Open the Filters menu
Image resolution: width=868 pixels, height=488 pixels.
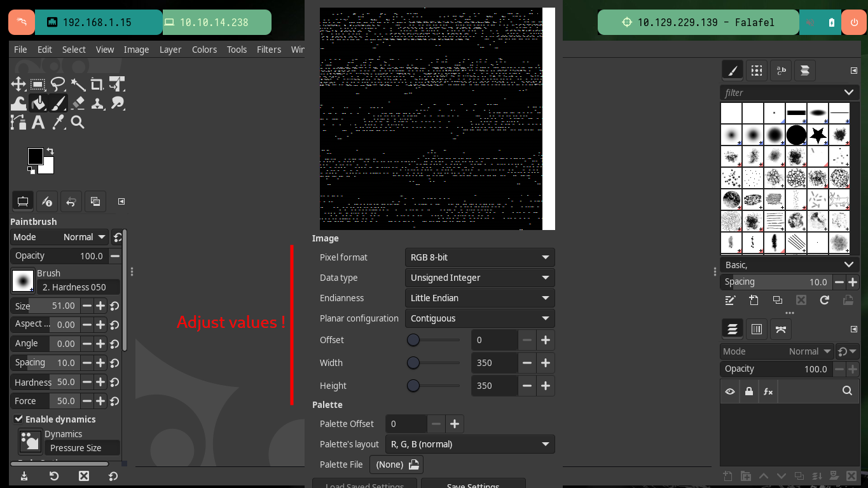[x=269, y=50]
